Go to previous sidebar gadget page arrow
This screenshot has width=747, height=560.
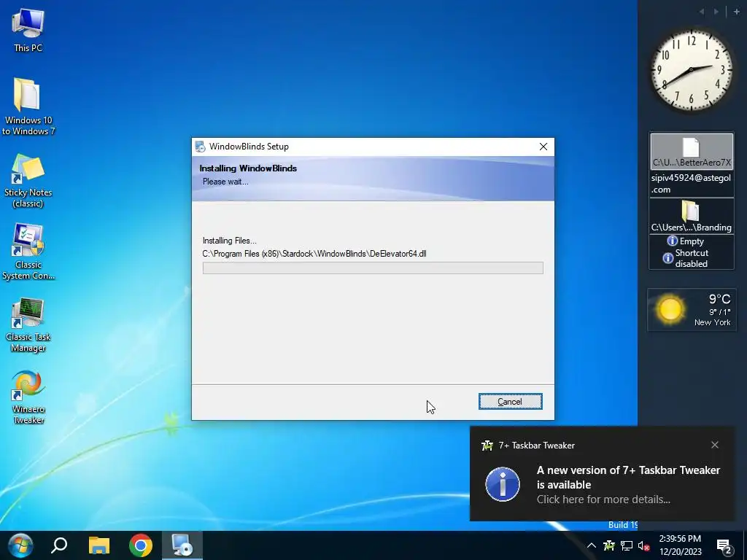pyautogui.click(x=702, y=12)
